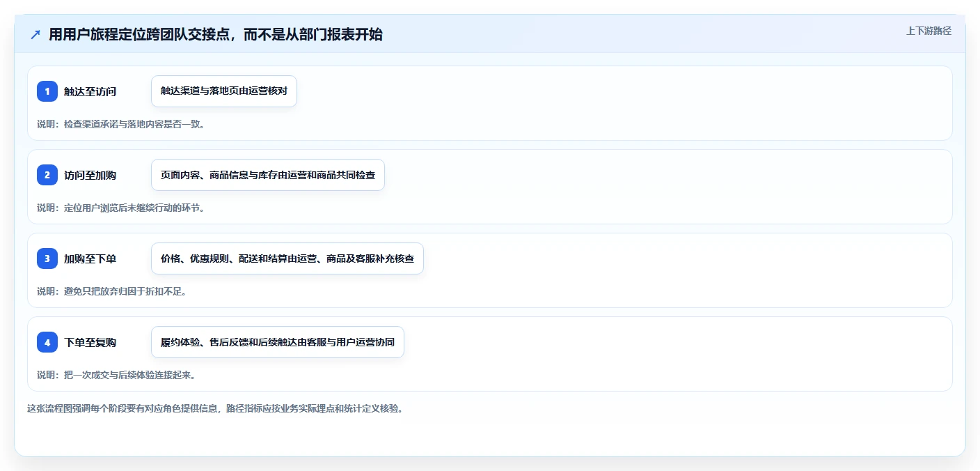This screenshot has height=471, width=980.
Task: Click the title 用用户旅程定位跨团队交接点
Action: click(x=216, y=35)
